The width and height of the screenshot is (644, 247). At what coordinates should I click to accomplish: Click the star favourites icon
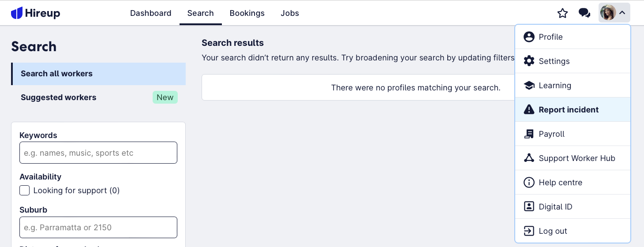click(x=562, y=13)
